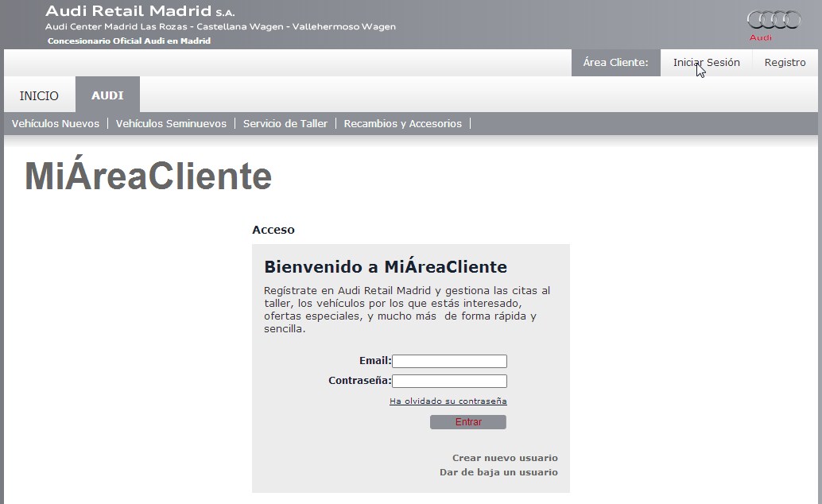Focus the Email input field
Viewport: 822px width, 504px height.
449,362
